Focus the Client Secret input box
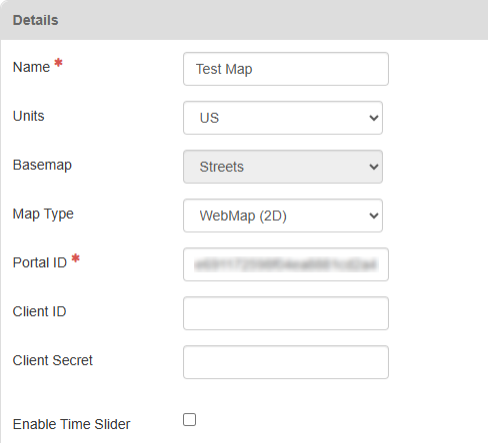This screenshot has width=488, height=443. [x=286, y=362]
